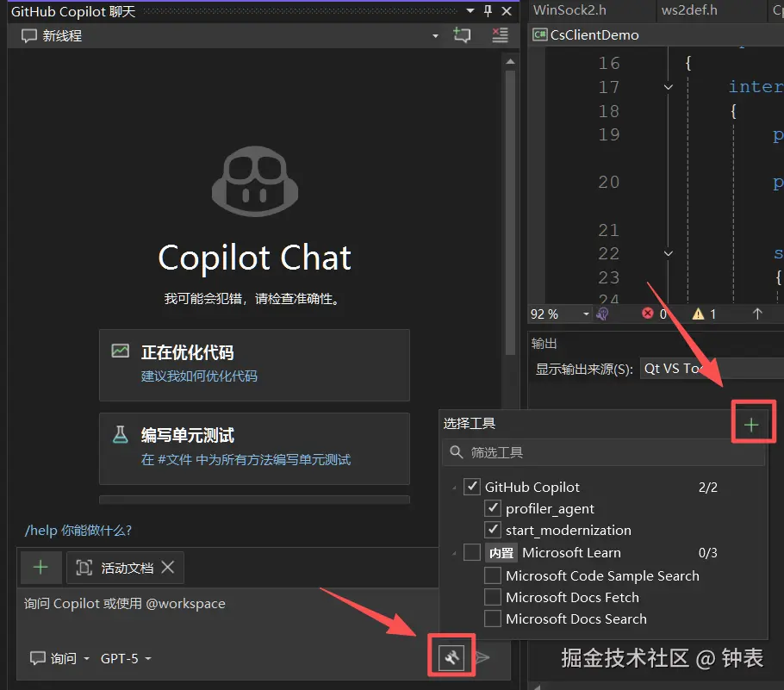Image resolution: width=784 pixels, height=690 pixels.
Task: Remove the active document reference chip
Action: tap(168, 567)
